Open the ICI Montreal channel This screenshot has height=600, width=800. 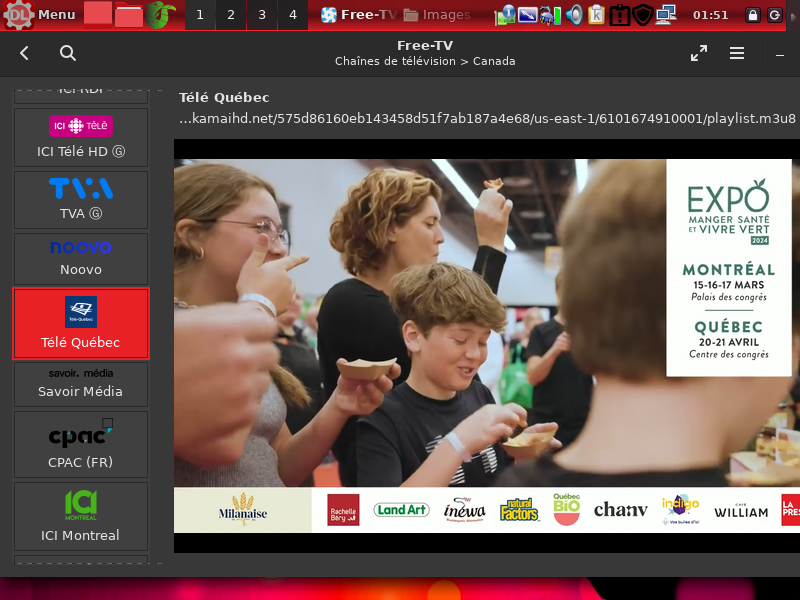coord(81,515)
